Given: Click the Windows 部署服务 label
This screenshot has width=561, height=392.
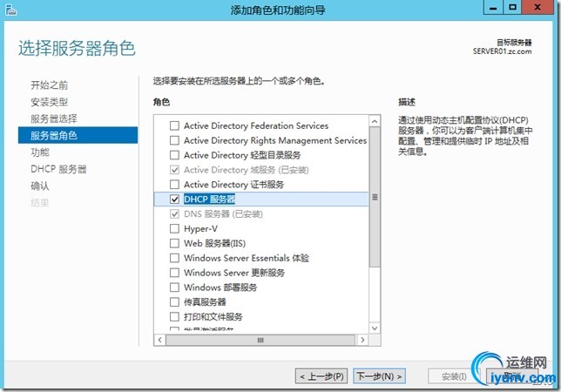Looking at the screenshot, I should tap(220, 287).
